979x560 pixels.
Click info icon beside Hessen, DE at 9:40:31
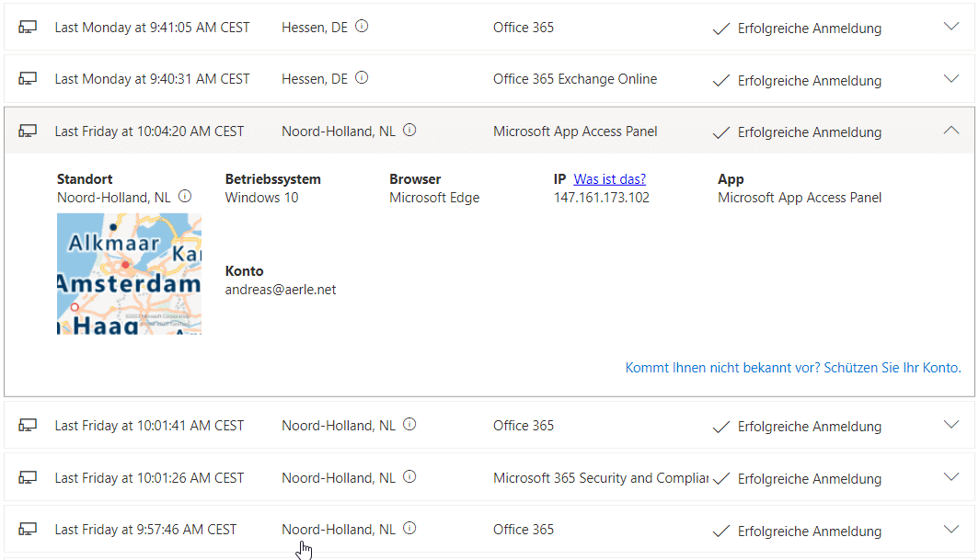[x=362, y=78]
